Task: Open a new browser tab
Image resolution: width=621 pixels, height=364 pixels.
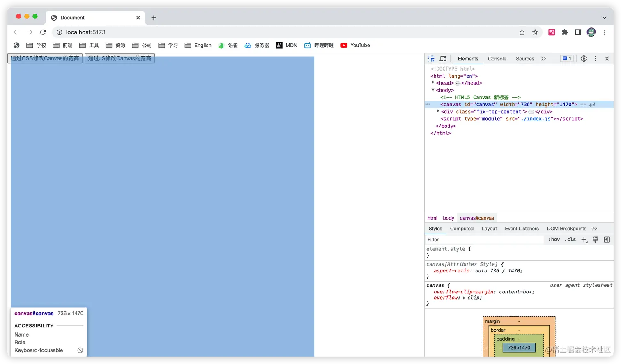Action: [154, 18]
